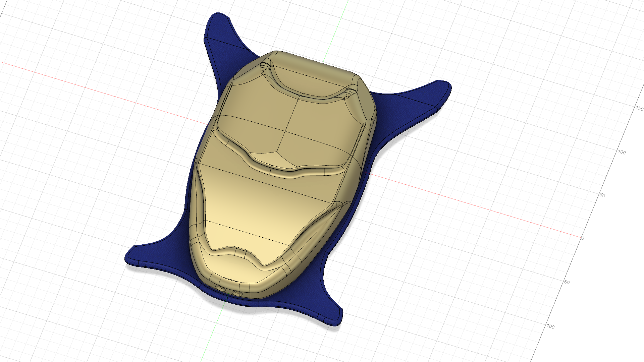Viewport: 644px width, 362px height.
Task: Select left small hole on gold body's front edge
Action: point(220,288)
